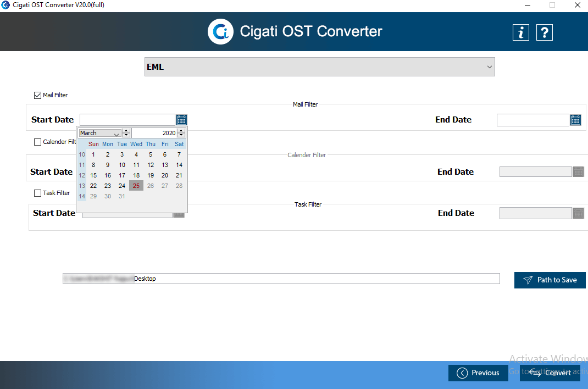Click the Mail Filter End Date input field
This screenshot has height=389, width=588.
click(533, 120)
